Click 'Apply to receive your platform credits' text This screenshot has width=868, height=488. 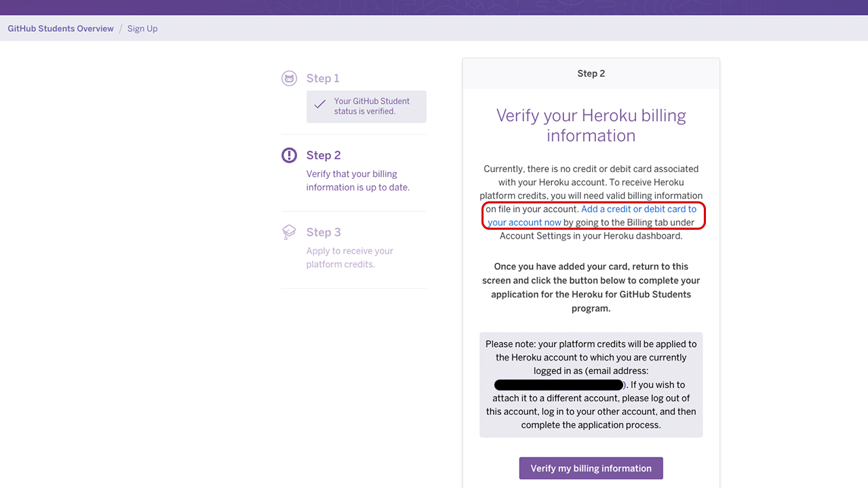click(x=349, y=258)
